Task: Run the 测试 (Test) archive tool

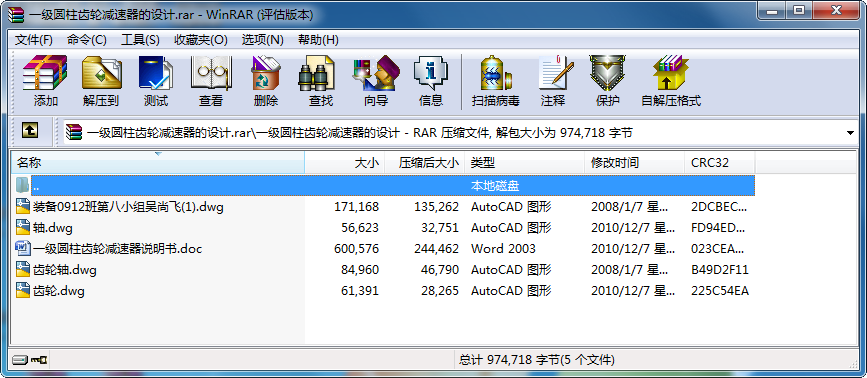Action: [155, 81]
